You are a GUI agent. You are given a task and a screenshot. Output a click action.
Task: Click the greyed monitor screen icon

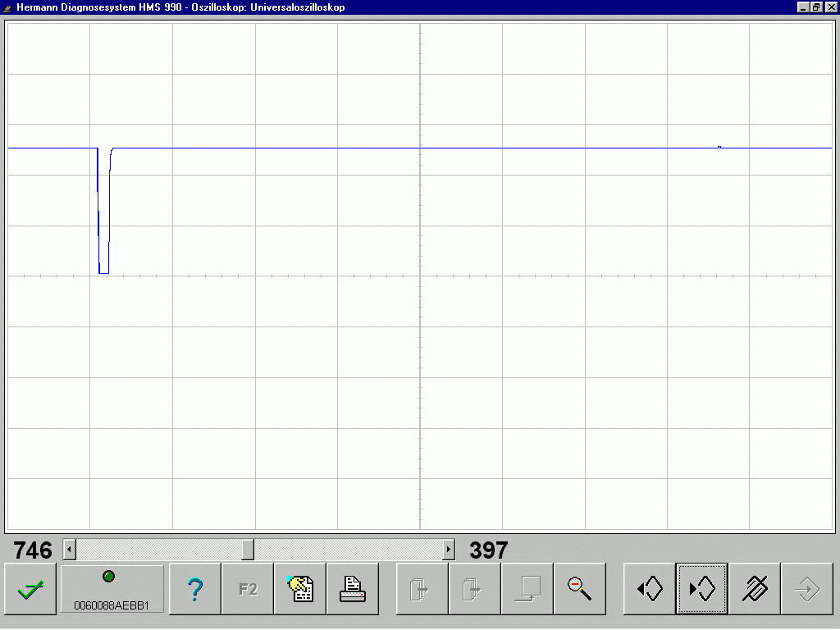pos(527,589)
